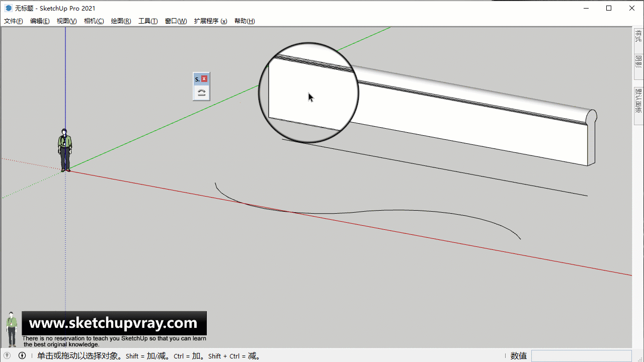Click the SketchUp logo in title bar
Screen dimensions: 644x362
pyautogui.click(x=8, y=8)
